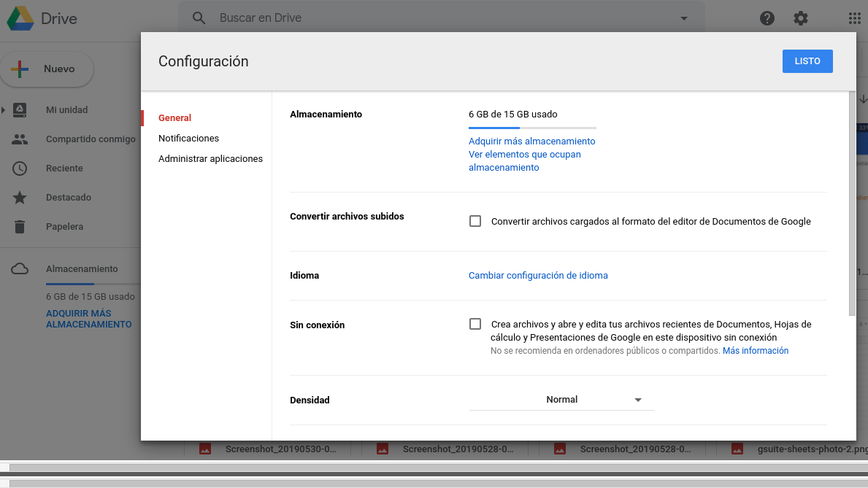
Task: Click the storage usage progress bar
Action: [x=532, y=128]
